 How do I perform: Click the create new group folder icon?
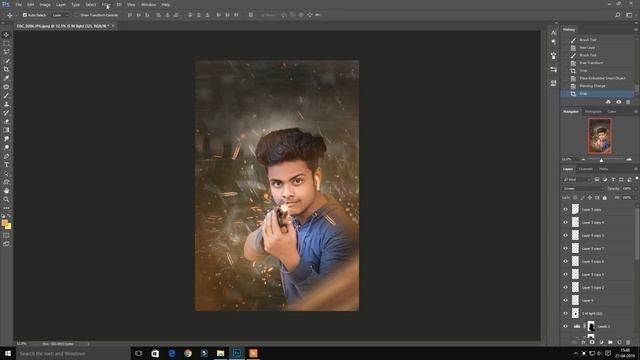pos(610,342)
